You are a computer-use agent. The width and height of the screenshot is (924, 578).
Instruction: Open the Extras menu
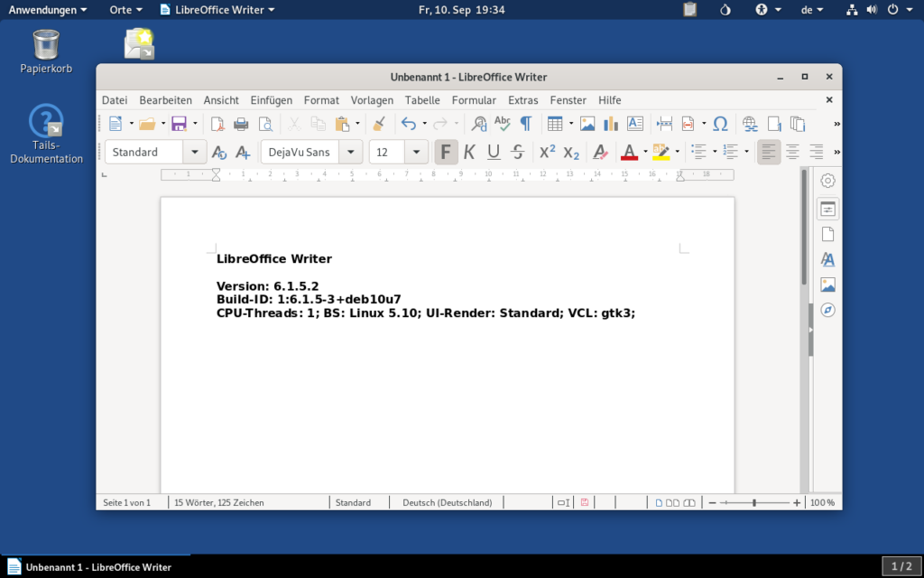[523, 100]
